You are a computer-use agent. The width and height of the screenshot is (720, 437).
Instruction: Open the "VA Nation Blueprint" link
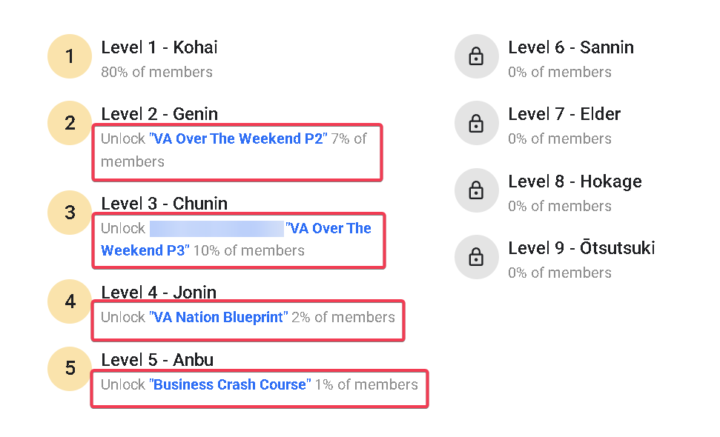click(218, 318)
